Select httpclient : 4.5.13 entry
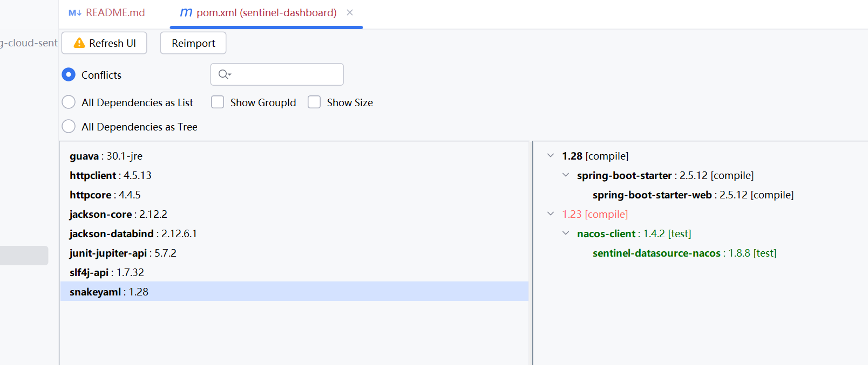The image size is (868, 365). (294, 175)
